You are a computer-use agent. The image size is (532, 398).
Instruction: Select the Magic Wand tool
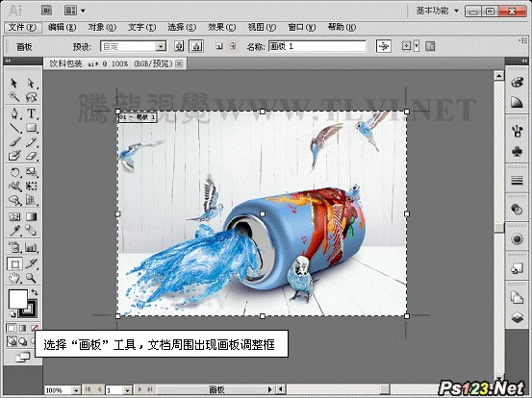[x=14, y=97]
